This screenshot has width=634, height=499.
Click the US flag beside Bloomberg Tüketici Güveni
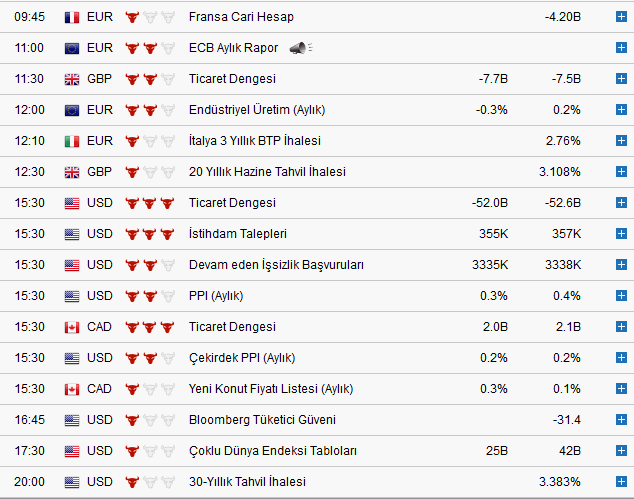coord(71,420)
